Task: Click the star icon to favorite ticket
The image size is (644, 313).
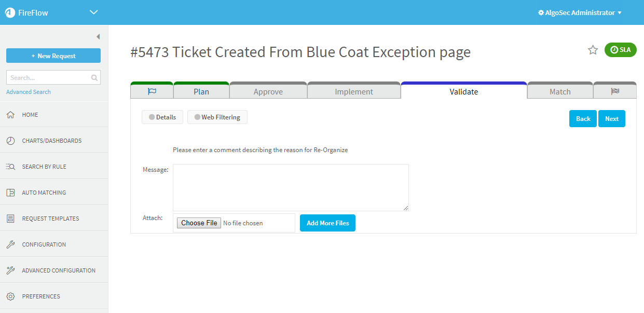Action: (x=593, y=50)
